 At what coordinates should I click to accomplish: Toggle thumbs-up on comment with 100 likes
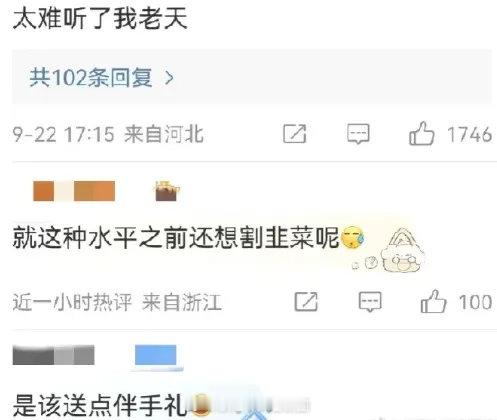433,301
